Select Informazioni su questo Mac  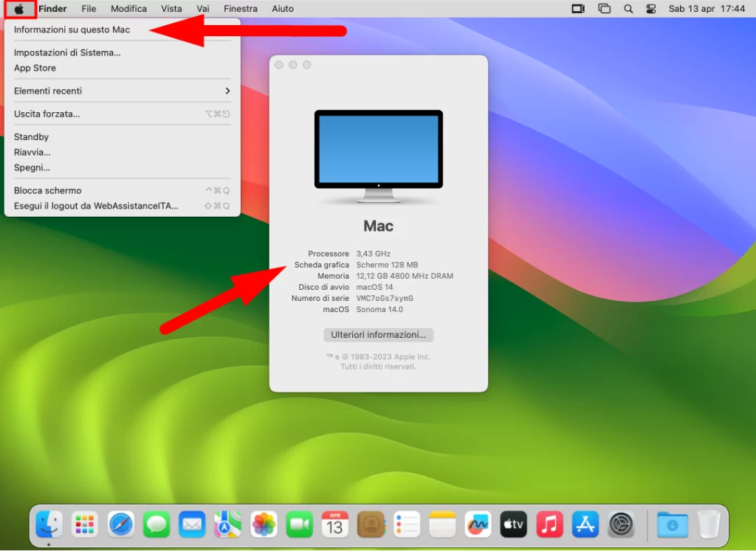[122, 30]
